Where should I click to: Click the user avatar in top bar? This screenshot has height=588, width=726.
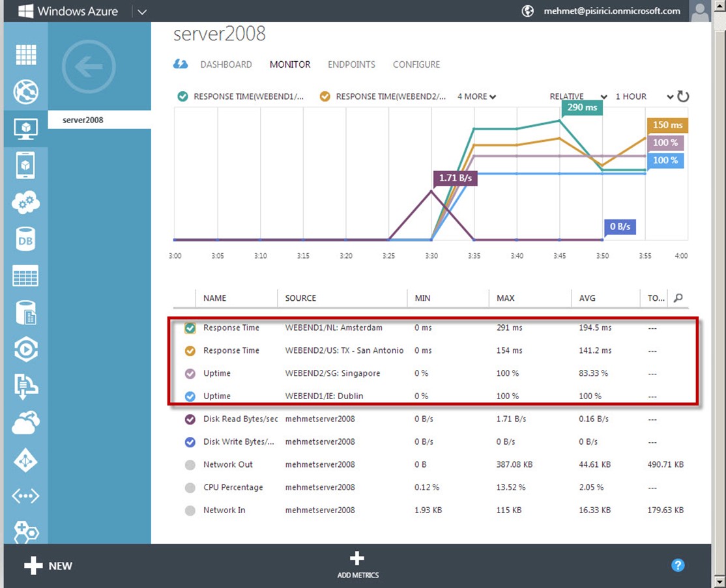click(x=700, y=11)
